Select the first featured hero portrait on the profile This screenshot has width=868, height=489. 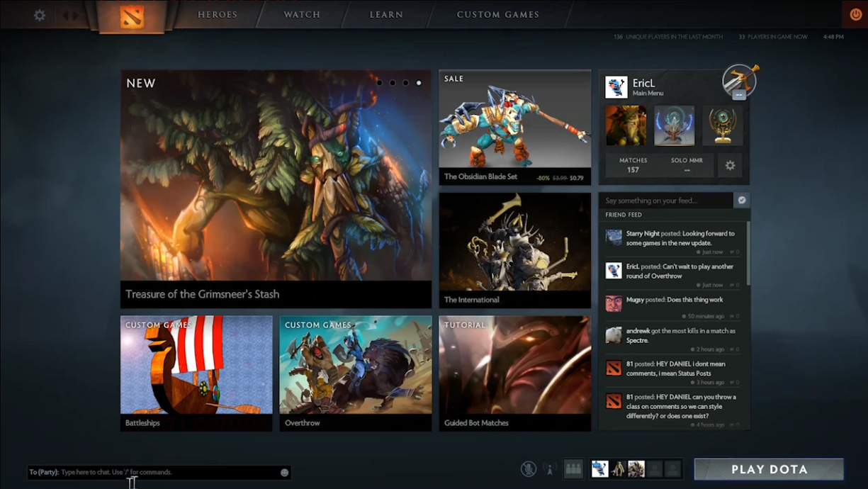tap(626, 125)
